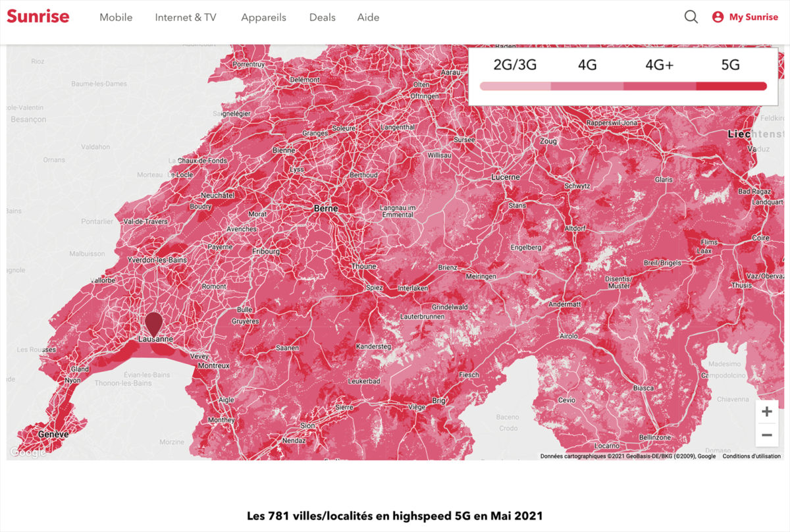Click Bienne label on the map
790x532 pixels.
[x=284, y=150]
